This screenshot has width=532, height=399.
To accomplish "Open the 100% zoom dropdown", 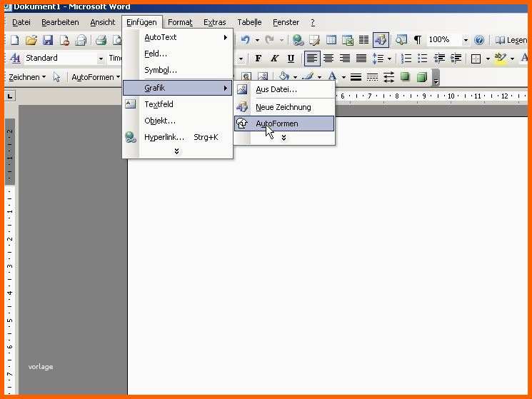I will coord(466,40).
